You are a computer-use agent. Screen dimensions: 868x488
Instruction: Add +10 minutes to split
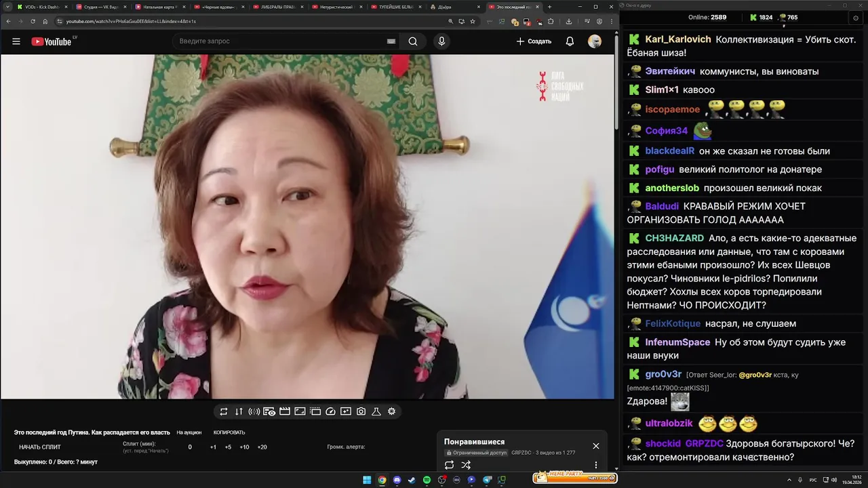click(x=244, y=447)
